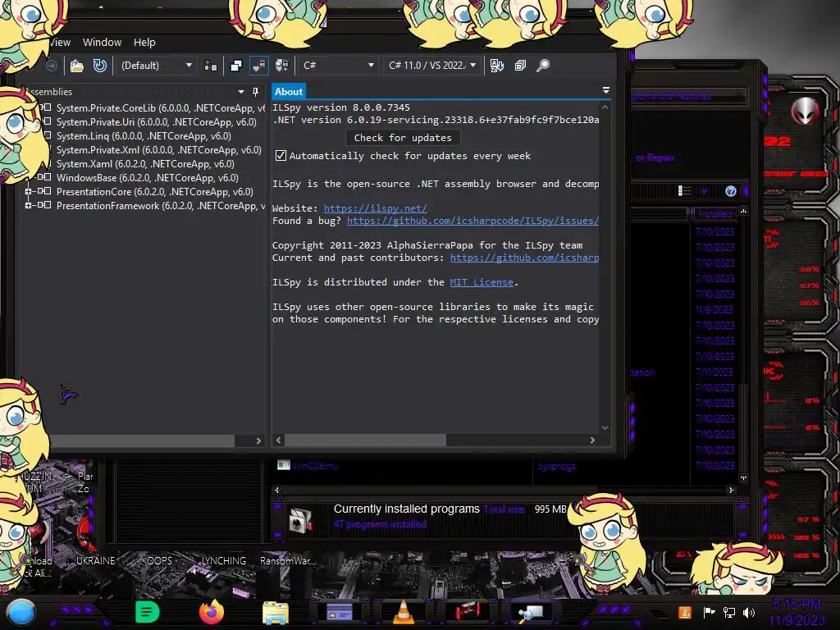The width and height of the screenshot is (840, 630).
Task: Click programs list horizontal scrollbar left arrow
Action: (x=277, y=490)
